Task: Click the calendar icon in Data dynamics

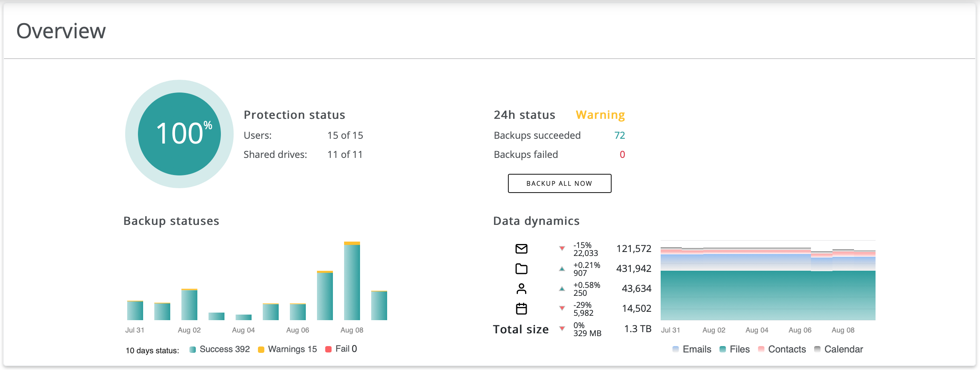Action: pyautogui.click(x=521, y=309)
